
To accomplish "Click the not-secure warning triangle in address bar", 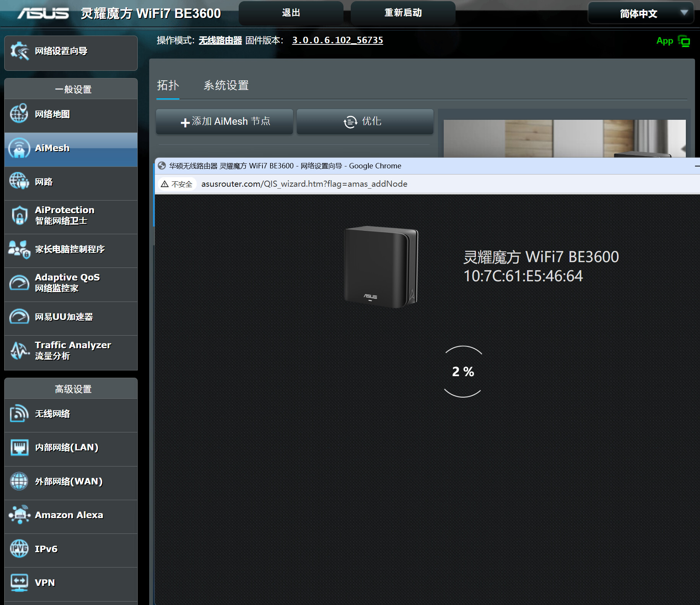I will point(165,184).
